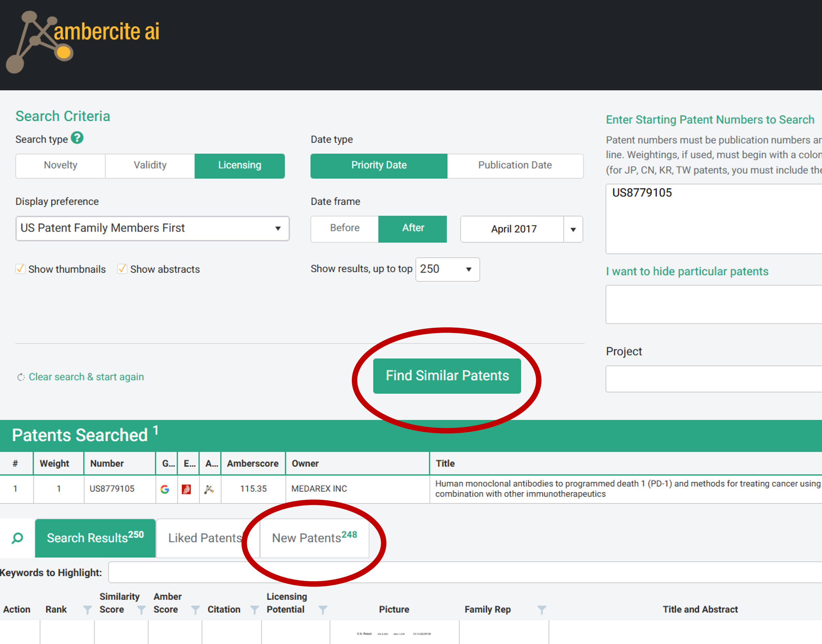This screenshot has height=644, width=822.
Task: Open the Display preference dropdown
Action: (152, 228)
